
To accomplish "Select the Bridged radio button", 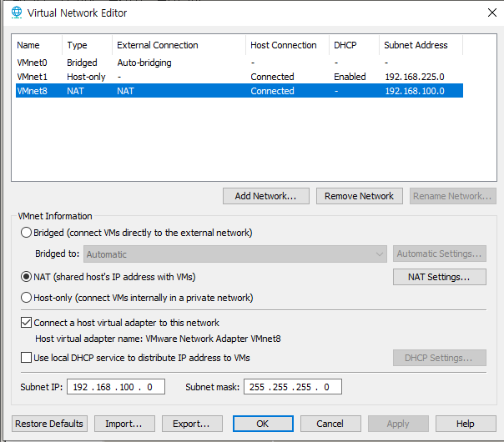I will (26, 233).
